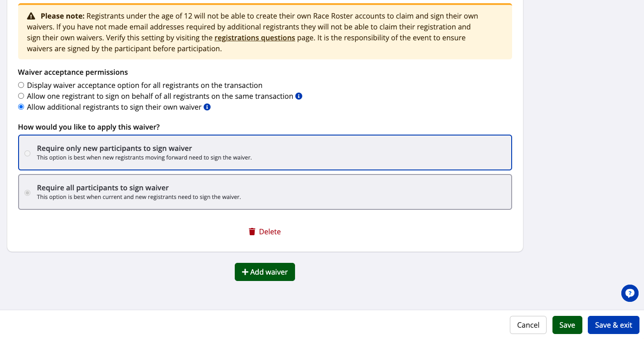Viewport: 644px width, 339px height.
Task: Click the blue 'Save & exit' button
Action: [x=613, y=325]
